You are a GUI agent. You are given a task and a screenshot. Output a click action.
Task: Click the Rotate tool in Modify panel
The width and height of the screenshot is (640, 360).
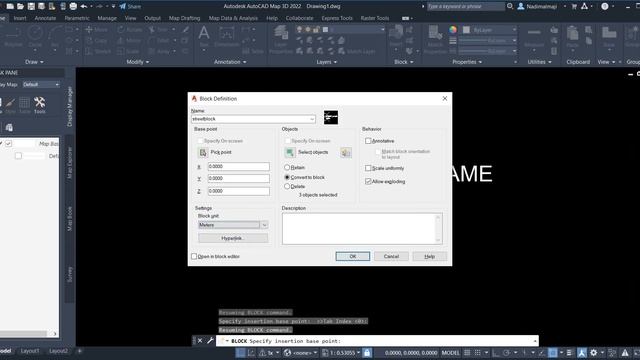130,30
